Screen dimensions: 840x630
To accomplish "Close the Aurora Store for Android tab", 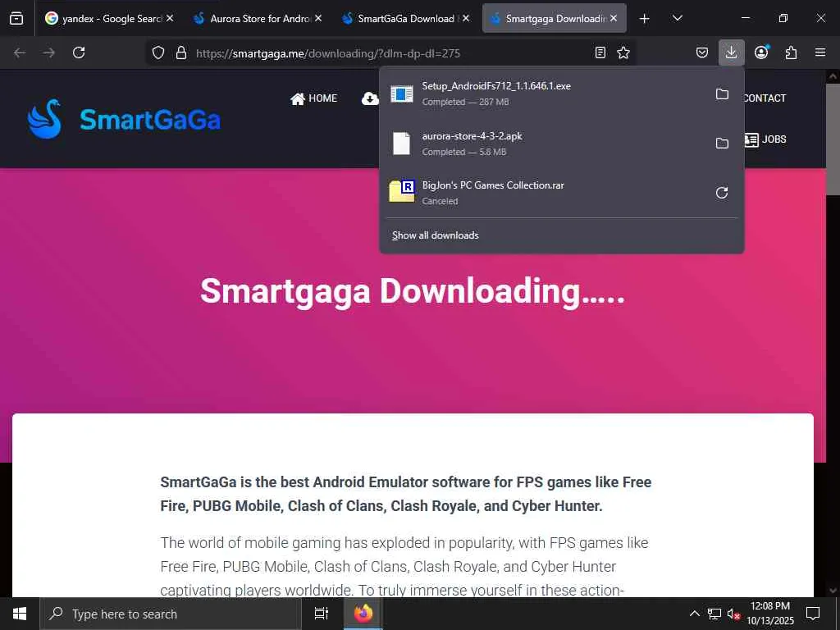I will (x=318, y=18).
